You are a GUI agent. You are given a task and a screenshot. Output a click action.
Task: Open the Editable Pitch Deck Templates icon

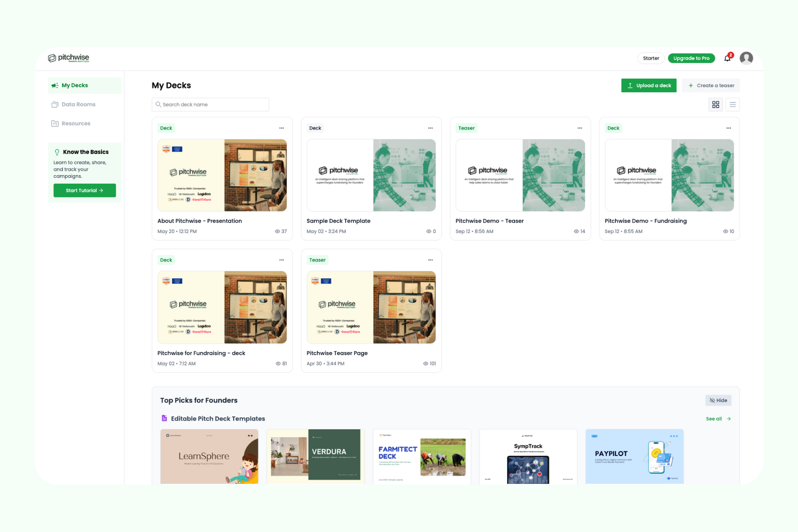pyautogui.click(x=164, y=418)
